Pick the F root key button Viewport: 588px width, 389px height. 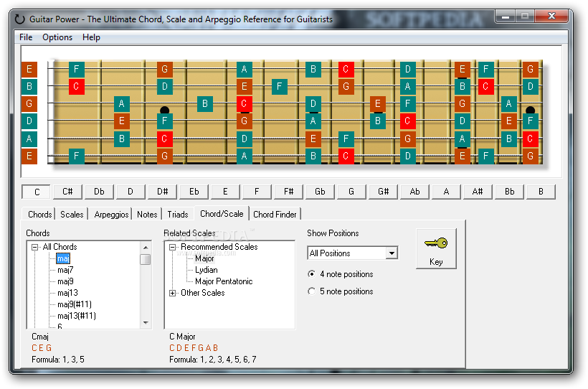(257, 192)
